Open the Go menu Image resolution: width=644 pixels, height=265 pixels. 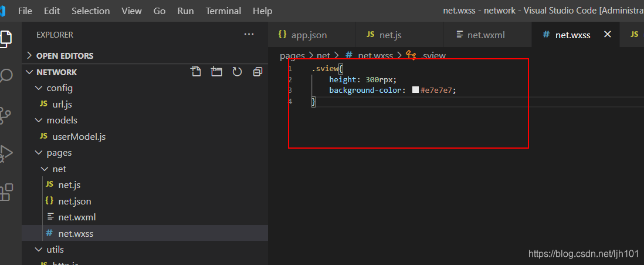point(160,11)
